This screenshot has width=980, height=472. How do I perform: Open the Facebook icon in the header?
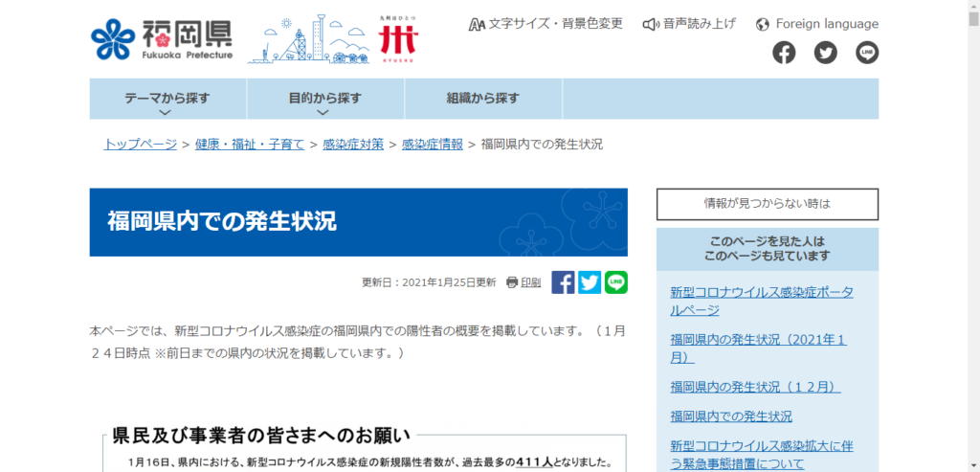[784, 53]
